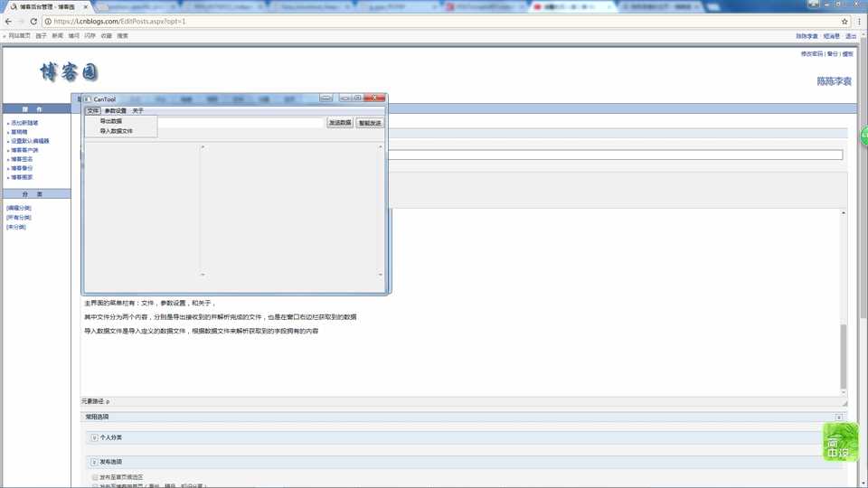Tick the 发布至首页候选区 checkbox
Screen dimensions: 868x488
[x=95, y=477]
